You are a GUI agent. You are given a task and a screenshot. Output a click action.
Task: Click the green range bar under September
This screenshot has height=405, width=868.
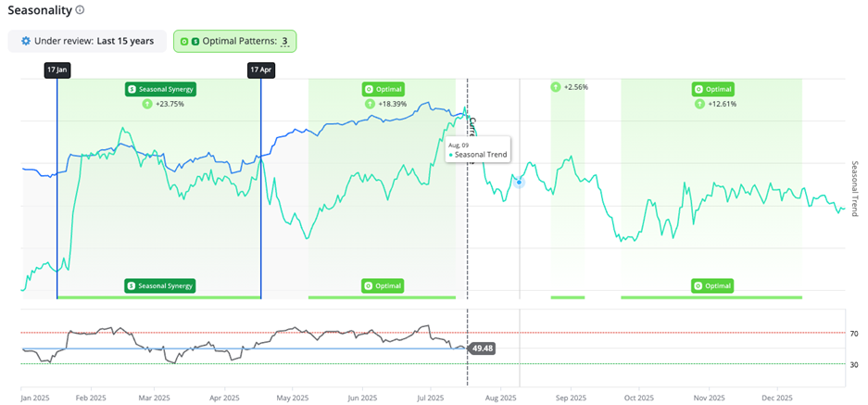tap(567, 297)
